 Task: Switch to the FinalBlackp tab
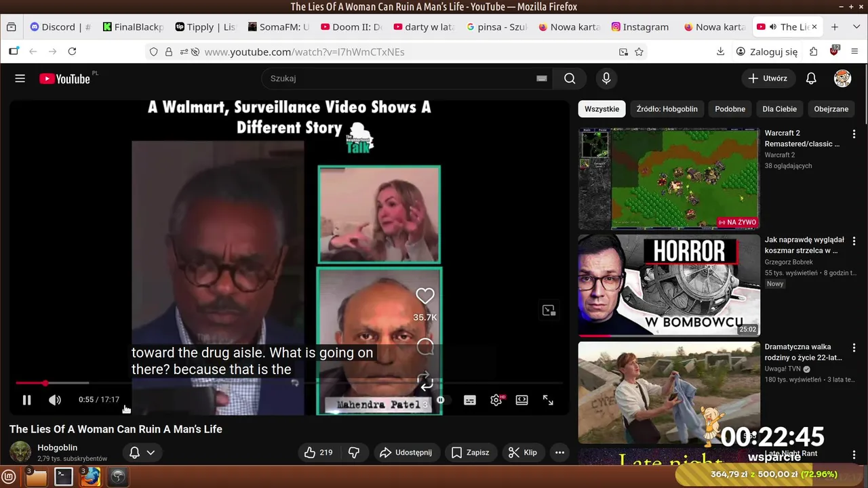point(133,27)
